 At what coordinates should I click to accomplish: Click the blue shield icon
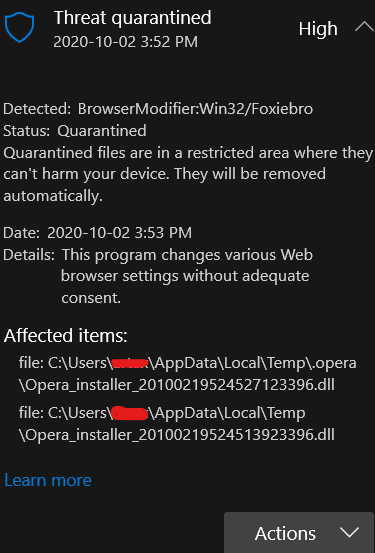(x=19, y=27)
